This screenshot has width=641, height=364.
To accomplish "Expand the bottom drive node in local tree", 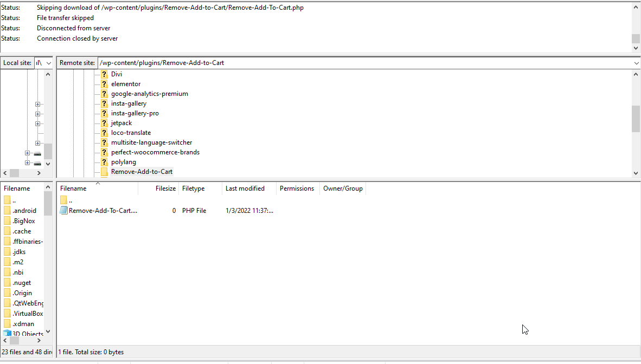I will pos(27,163).
